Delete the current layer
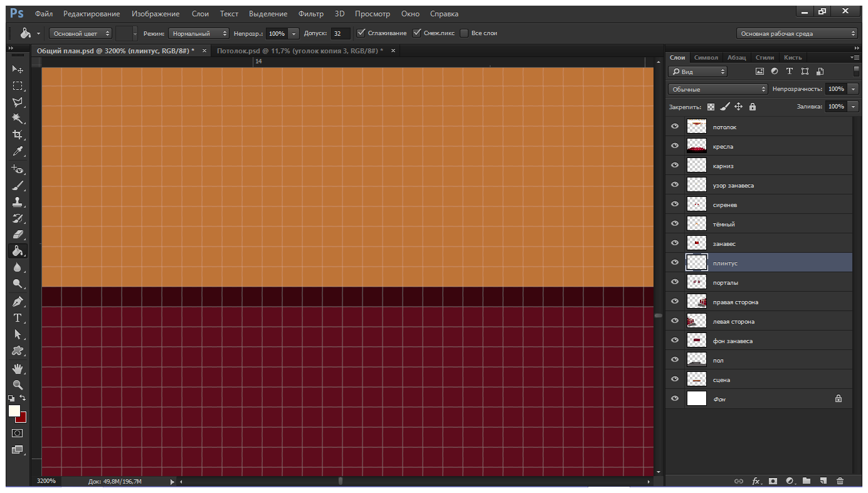This screenshot has width=868, height=493. (x=840, y=481)
